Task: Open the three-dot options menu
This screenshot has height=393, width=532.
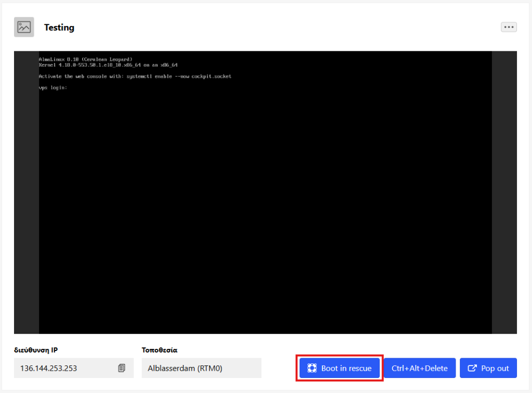Action: coord(509,27)
